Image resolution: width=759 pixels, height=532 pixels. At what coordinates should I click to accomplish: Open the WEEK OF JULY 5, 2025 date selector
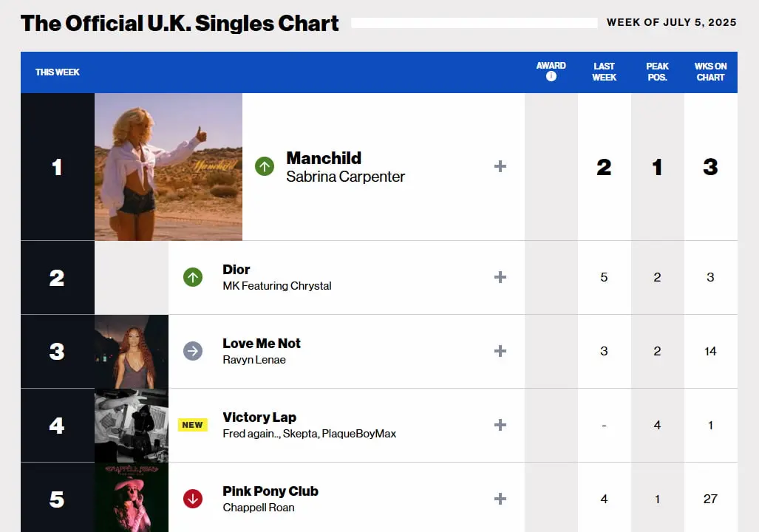click(x=671, y=22)
